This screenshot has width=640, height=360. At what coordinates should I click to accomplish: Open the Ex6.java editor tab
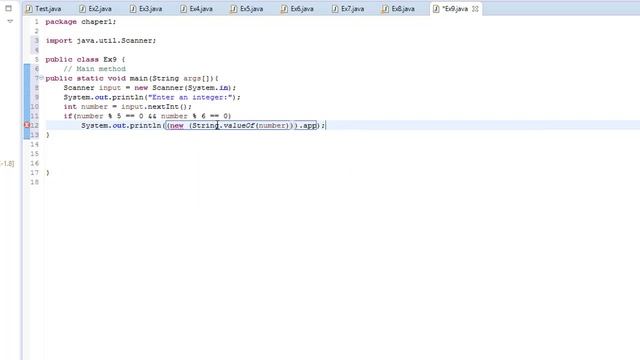(x=298, y=9)
